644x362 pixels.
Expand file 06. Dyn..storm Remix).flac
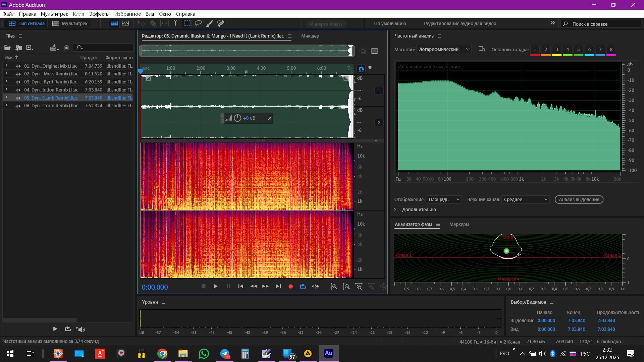6,105
